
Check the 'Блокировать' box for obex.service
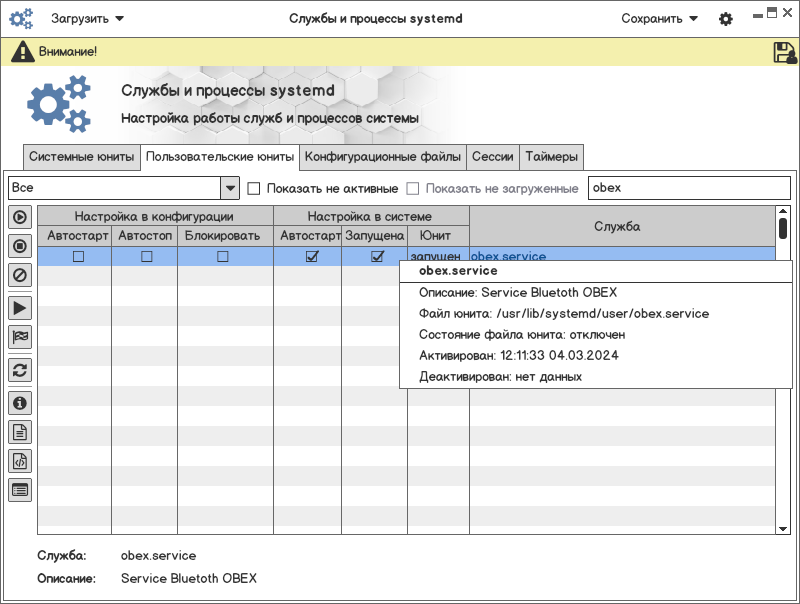[x=222, y=257]
